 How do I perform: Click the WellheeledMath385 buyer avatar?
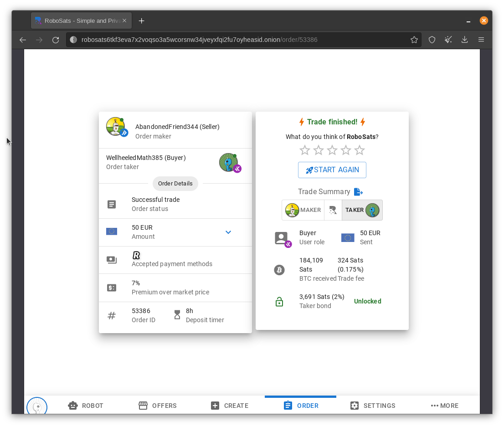[230, 163]
